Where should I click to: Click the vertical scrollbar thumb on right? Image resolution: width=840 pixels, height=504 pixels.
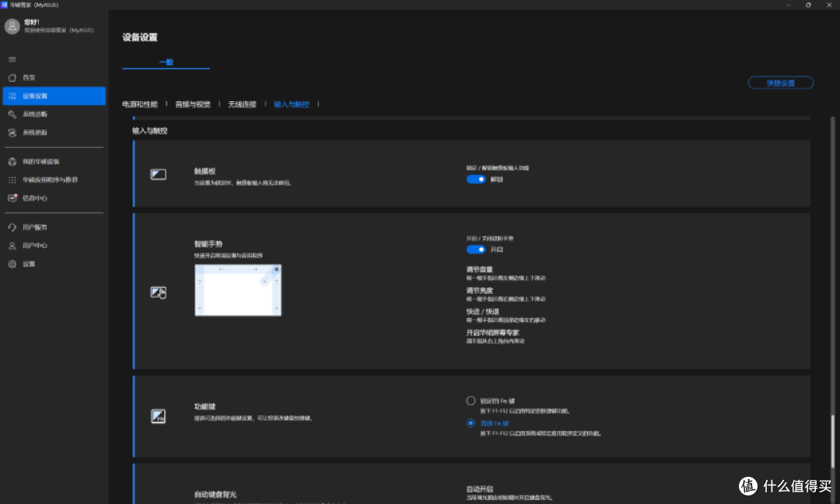832,440
